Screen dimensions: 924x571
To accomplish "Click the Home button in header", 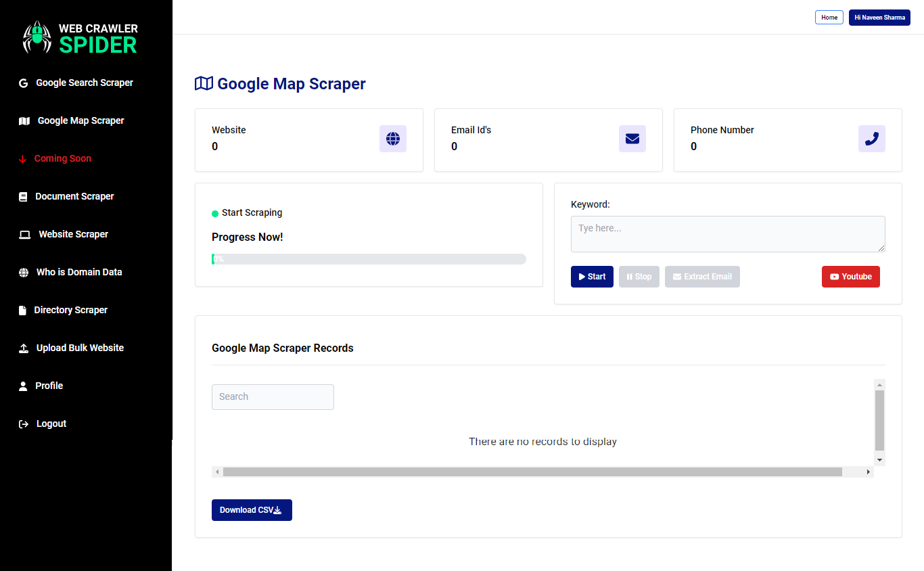I will pyautogui.click(x=829, y=18).
